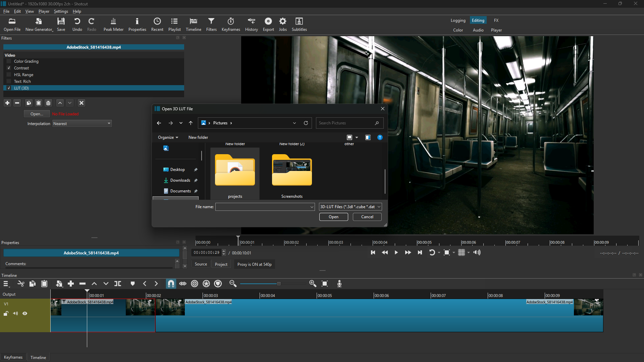Screen dimensions: 644x362
Task: Open the player grid options dropdown
Action: pyautogui.click(x=469, y=253)
